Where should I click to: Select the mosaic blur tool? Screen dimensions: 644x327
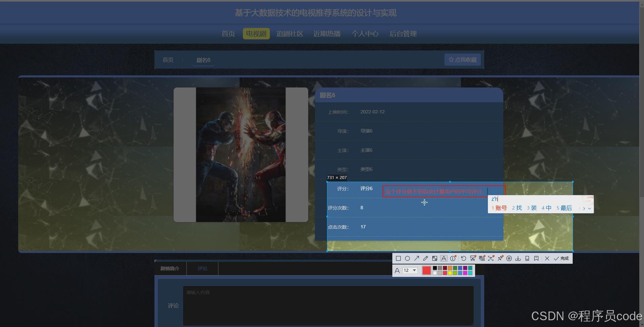pyautogui.click(x=435, y=258)
